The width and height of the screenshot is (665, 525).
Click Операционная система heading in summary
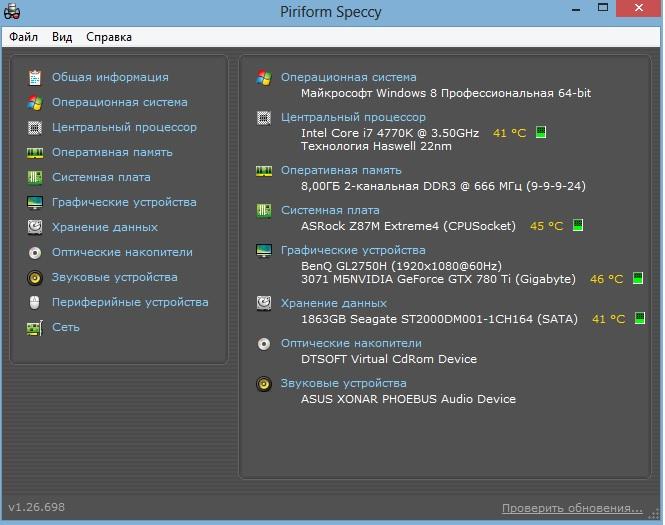(x=348, y=77)
